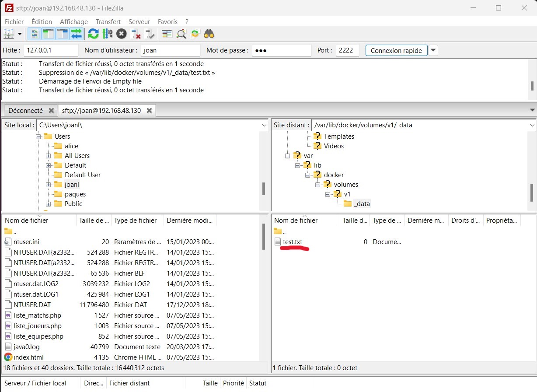
Task: Switch to the Déconnecté tab
Action: [25, 111]
